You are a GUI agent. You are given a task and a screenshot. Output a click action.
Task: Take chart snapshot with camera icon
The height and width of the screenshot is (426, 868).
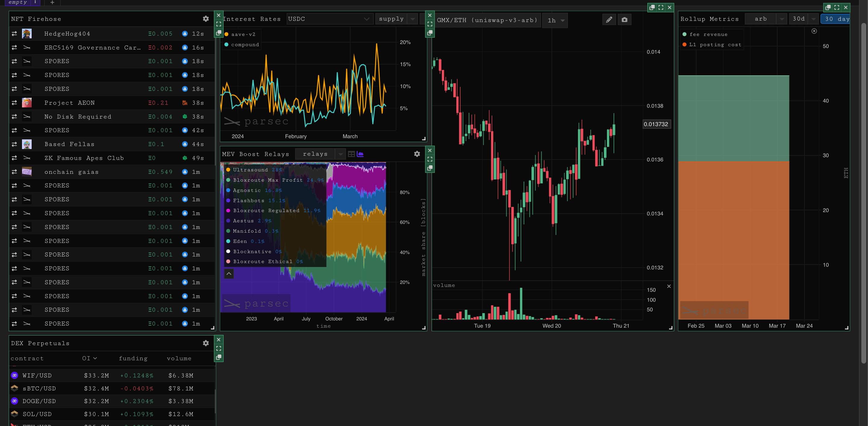(x=624, y=20)
